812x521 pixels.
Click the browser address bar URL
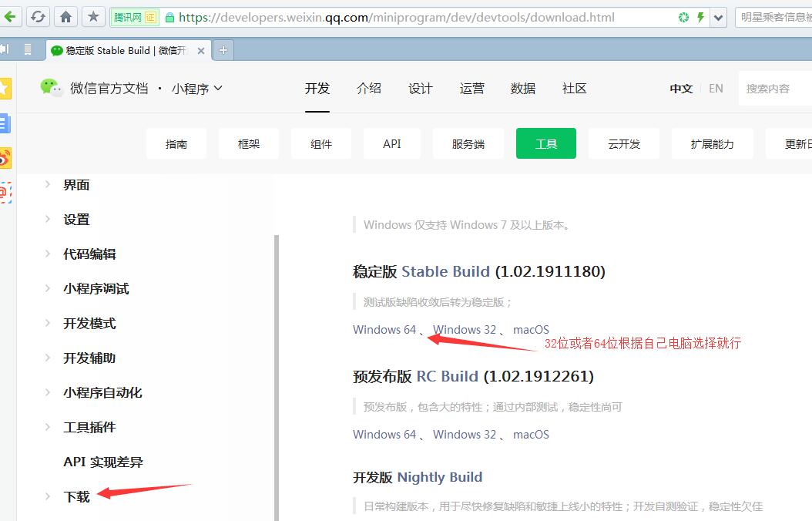pyautogui.click(x=396, y=18)
